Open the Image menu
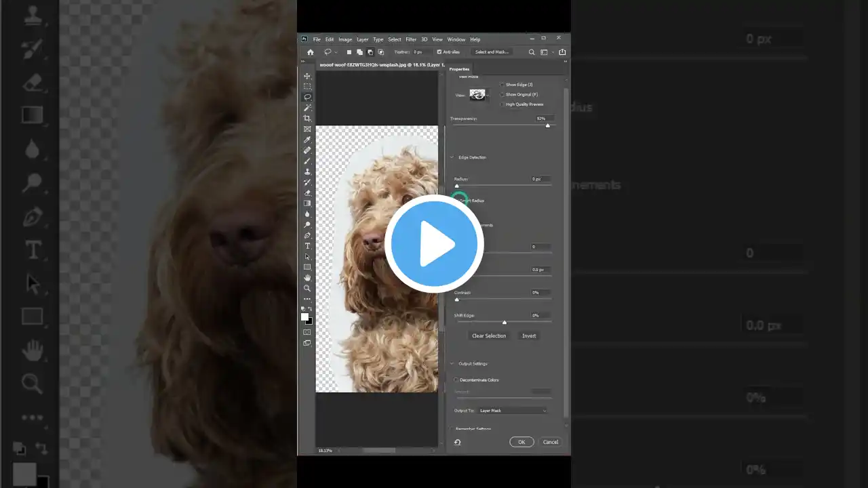 (x=345, y=39)
